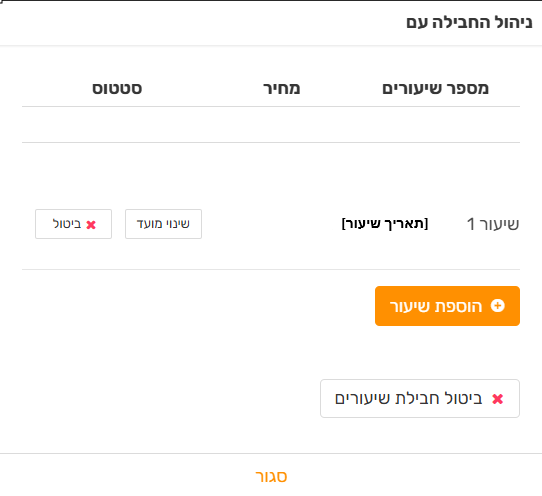Screen dimensions: 542x496
Task: Click the plus circle icon on הוספת שיעור
Action: (498, 306)
